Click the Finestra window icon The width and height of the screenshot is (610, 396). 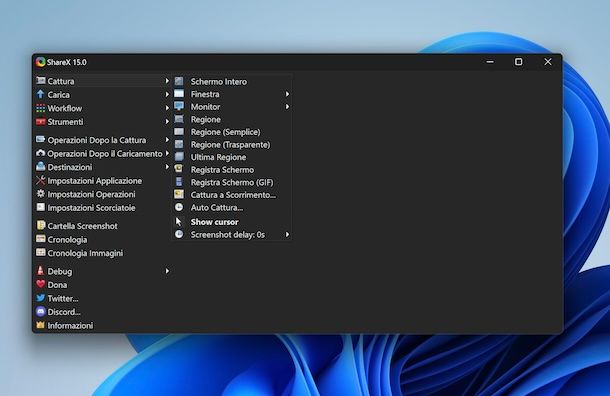179,94
